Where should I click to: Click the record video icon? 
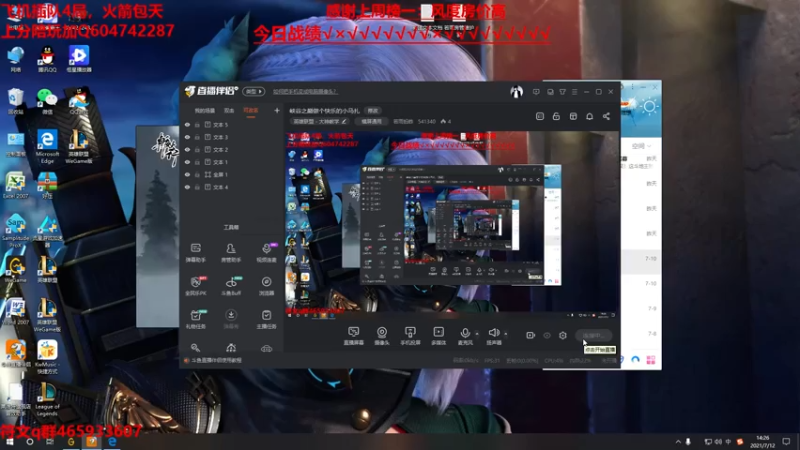[x=530, y=335]
